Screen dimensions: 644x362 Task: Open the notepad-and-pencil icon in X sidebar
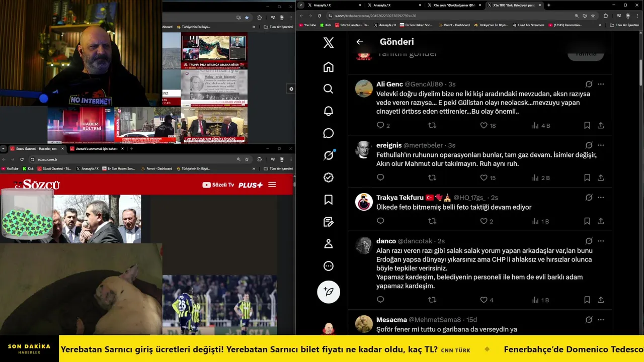[329, 222]
